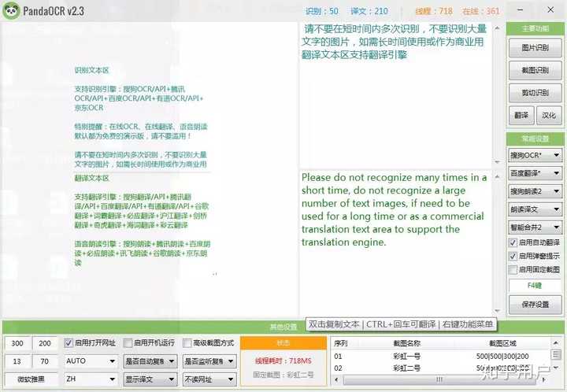Click the orange 状态 status header
The height and width of the screenshot is (392, 567).
(x=283, y=343)
